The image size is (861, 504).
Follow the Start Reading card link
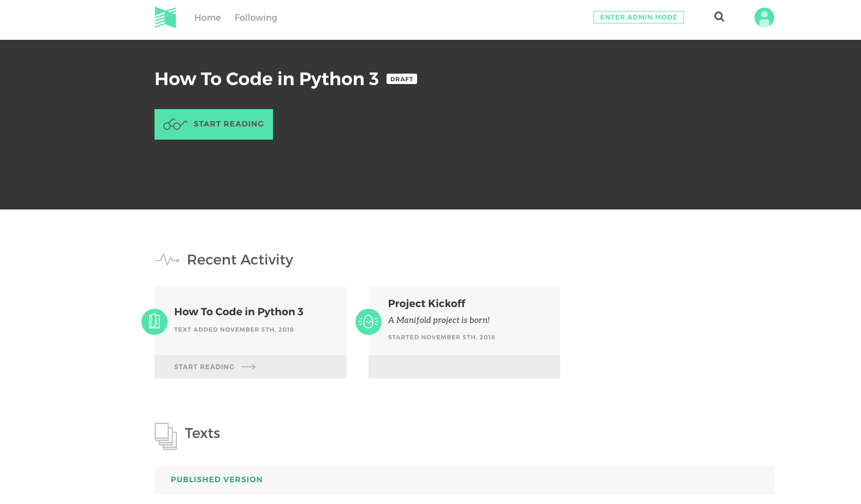point(204,367)
